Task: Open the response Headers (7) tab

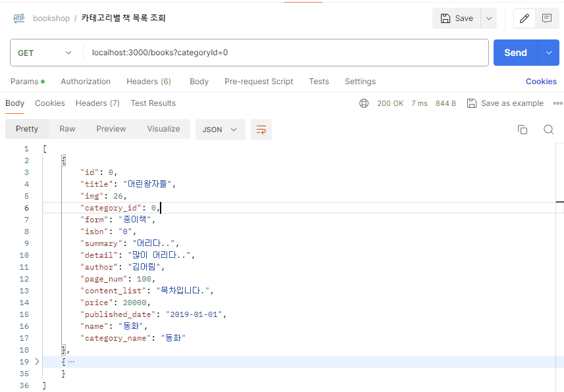Action: 97,103
